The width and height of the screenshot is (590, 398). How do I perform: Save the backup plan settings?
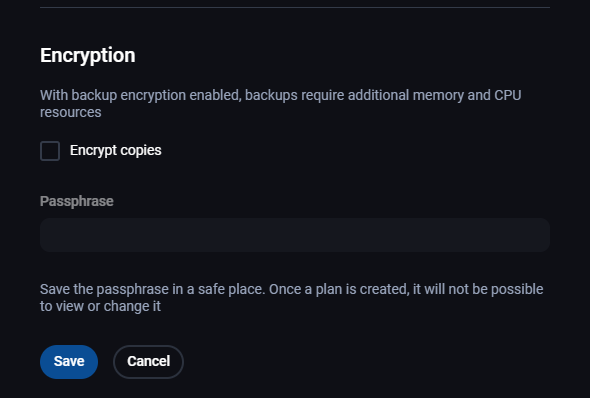click(x=69, y=362)
